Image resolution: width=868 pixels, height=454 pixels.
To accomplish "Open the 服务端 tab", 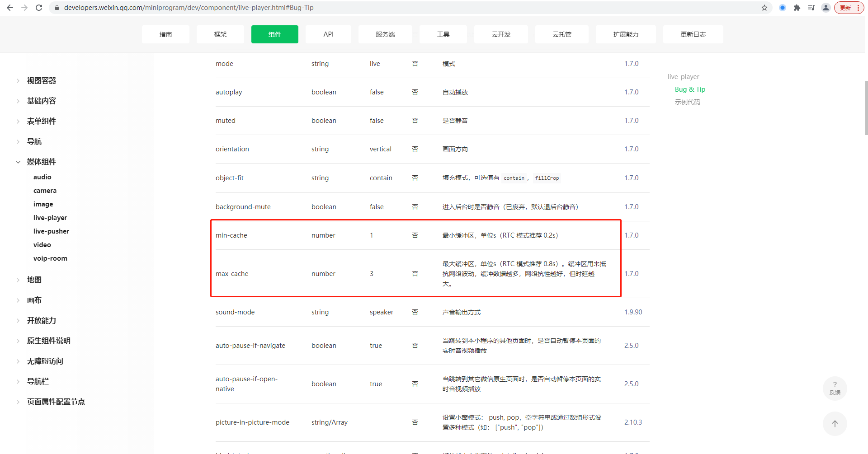I will [385, 34].
